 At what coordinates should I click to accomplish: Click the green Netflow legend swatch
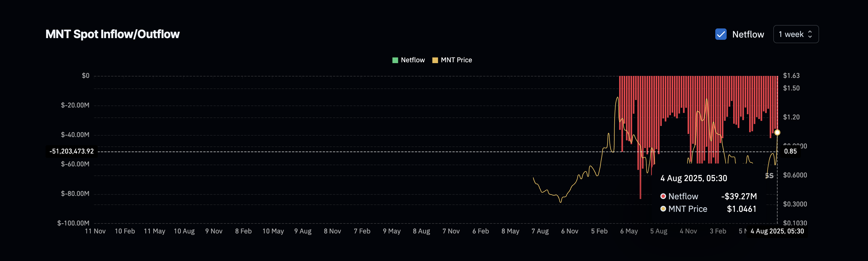395,60
